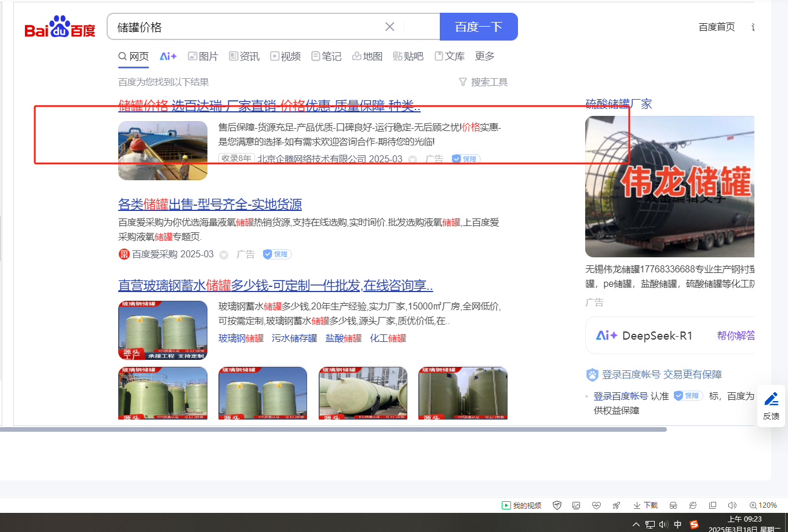Screen dimensions: 788x532
Task: Toggle incognito glasses icon in status bar
Action: point(673,505)
